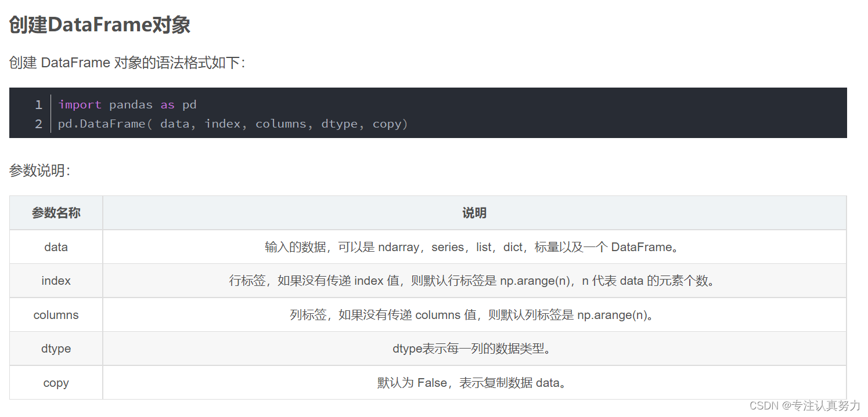Click code line number 1

(38, 105)
